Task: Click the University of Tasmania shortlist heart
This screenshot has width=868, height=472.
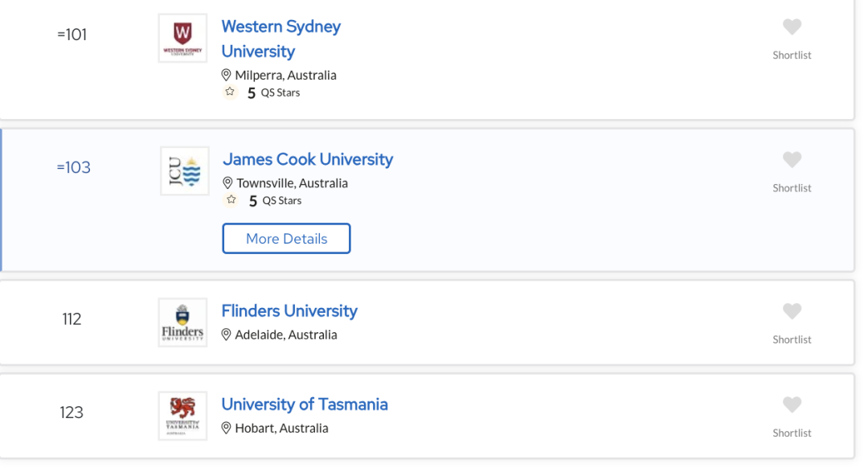Action: click(792, 404)
